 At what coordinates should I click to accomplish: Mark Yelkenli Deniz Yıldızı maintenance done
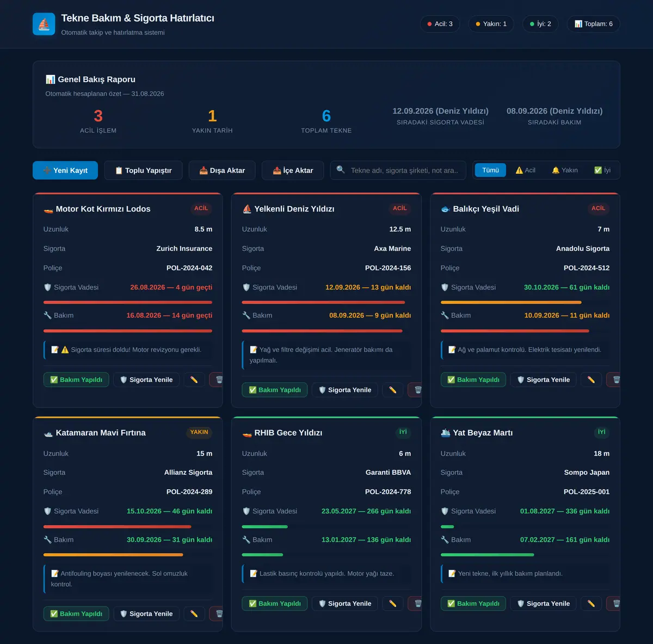click(275, 390)
